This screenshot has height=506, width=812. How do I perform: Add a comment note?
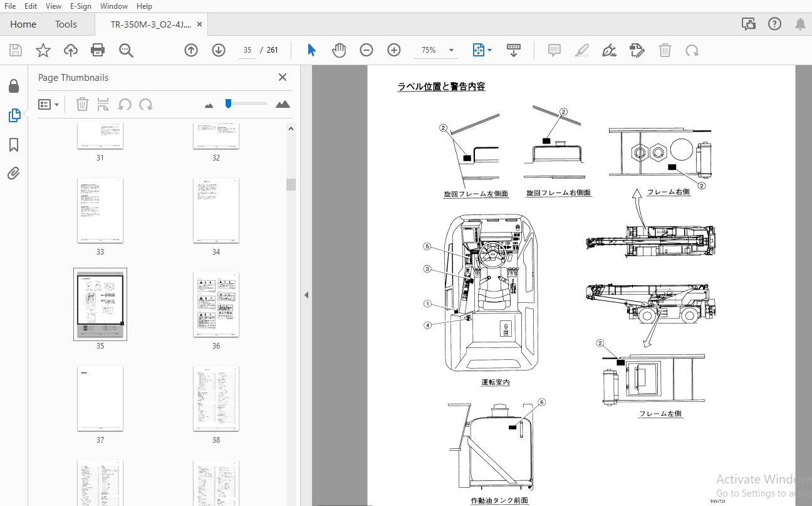[x=554, y=50]
